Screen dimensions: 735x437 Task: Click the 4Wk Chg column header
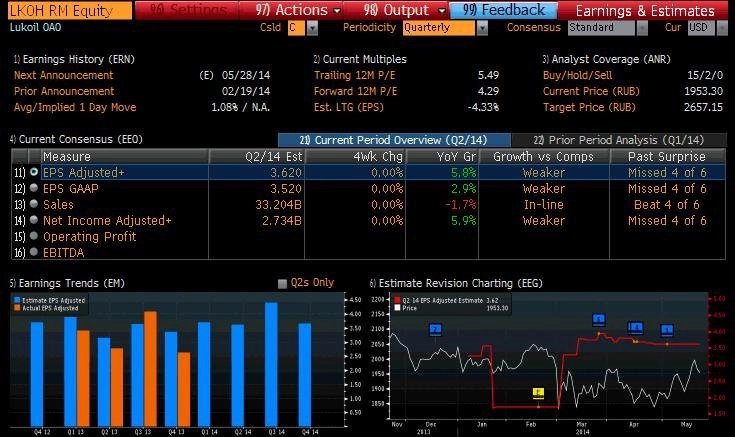click(x=355, y=156)
